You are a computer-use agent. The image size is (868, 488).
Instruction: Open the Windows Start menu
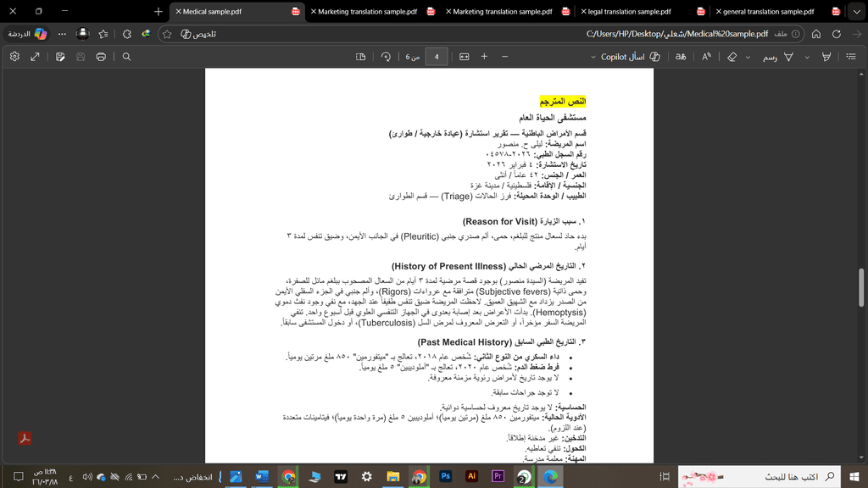click(854, 476)
